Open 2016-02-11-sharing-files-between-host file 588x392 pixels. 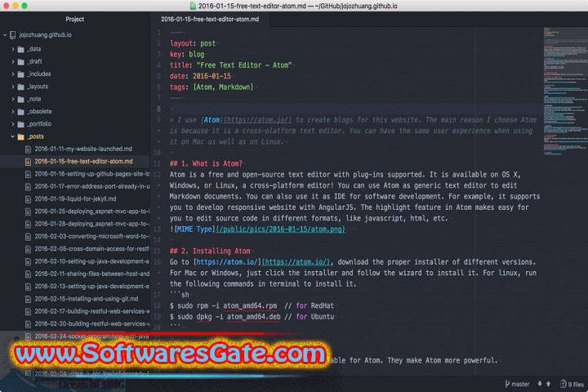point(92,274)
